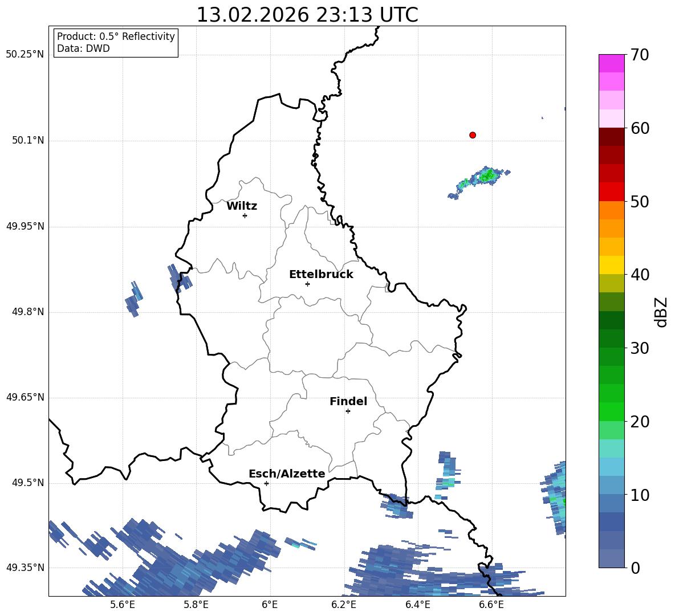Click the Esch/Alzette station label
The image size is (675, 616).
(x=287, y=474)
